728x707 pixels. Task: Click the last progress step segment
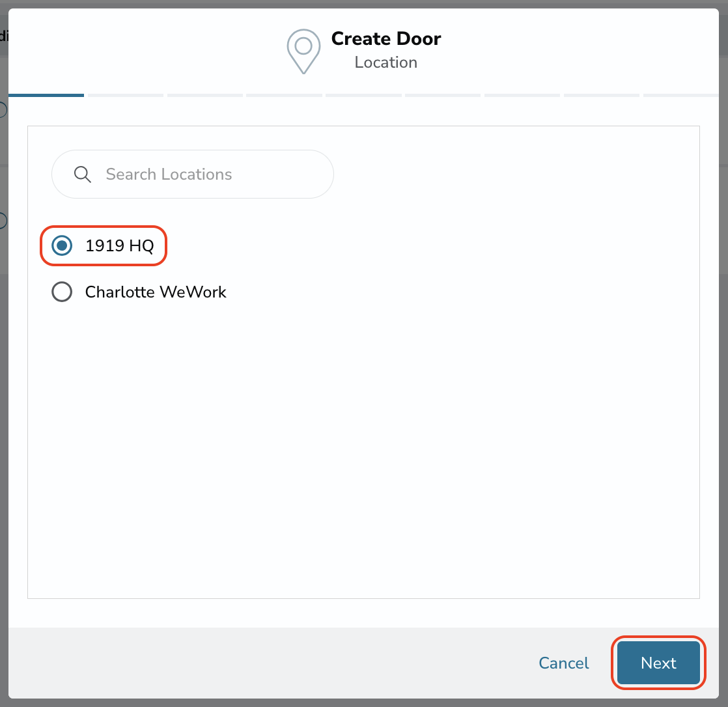[x=680, y=95]
